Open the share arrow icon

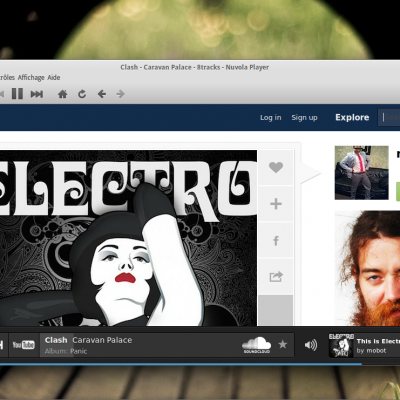[276, 276]
